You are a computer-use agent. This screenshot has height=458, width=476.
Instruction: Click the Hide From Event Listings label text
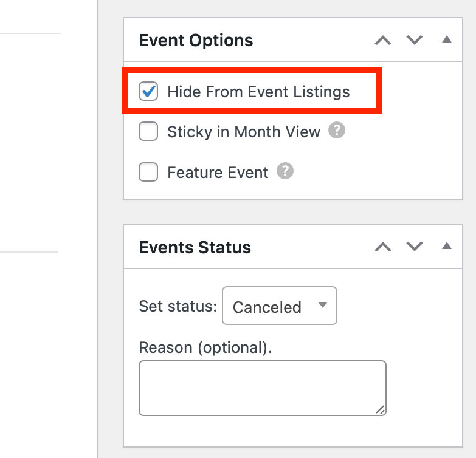(x=258, y=92)
